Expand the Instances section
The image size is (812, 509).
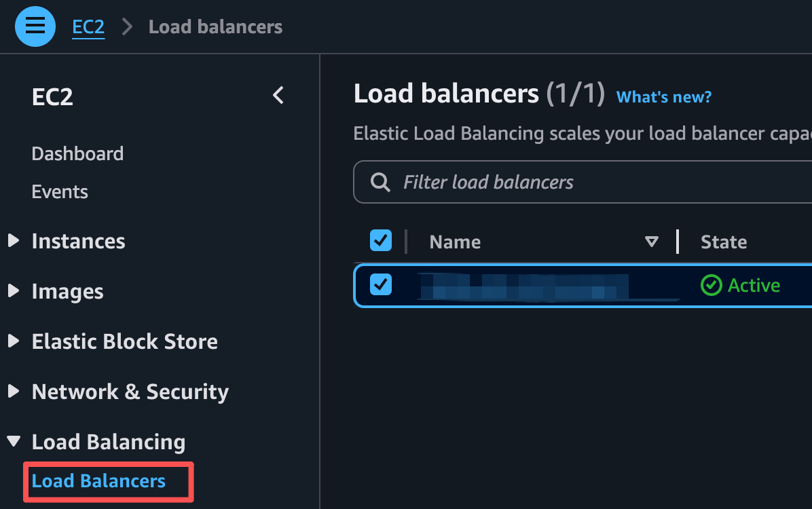(14, 240)
